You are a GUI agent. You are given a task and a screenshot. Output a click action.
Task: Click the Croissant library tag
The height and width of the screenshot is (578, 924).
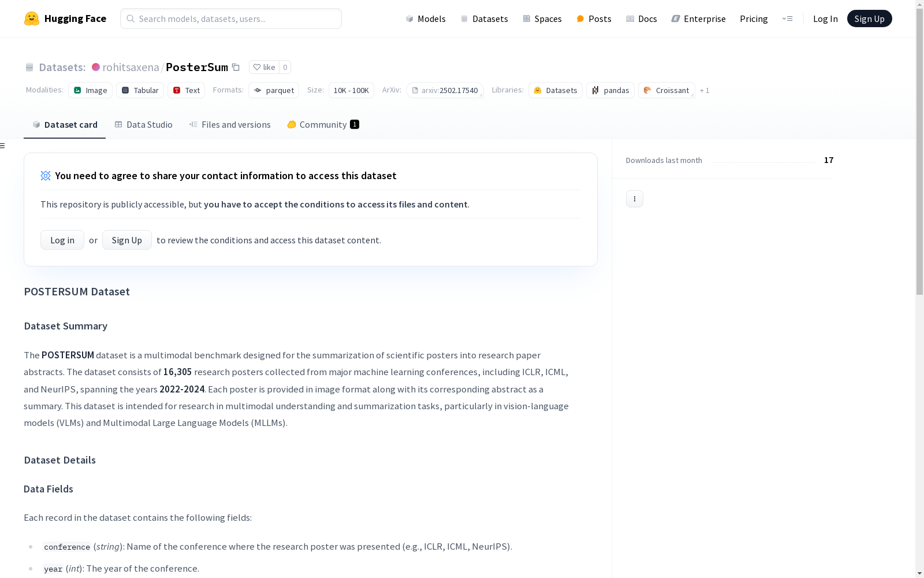(666, 90)
